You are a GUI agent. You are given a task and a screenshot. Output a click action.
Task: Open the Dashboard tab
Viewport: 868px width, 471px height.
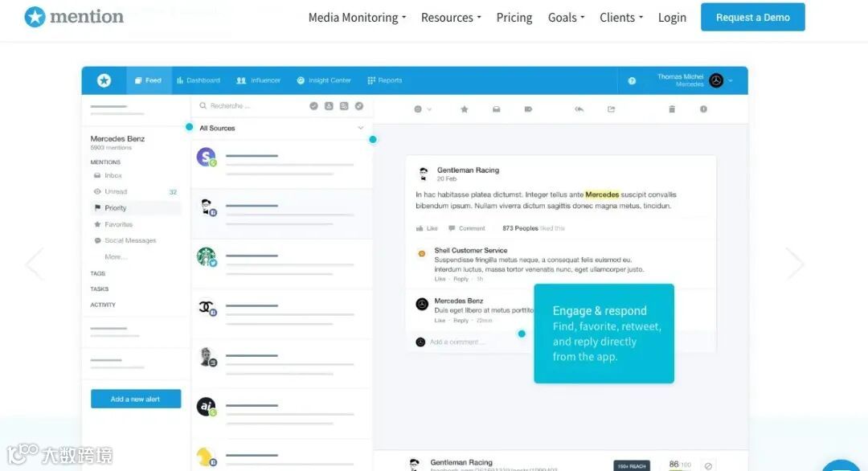point(199,80)
